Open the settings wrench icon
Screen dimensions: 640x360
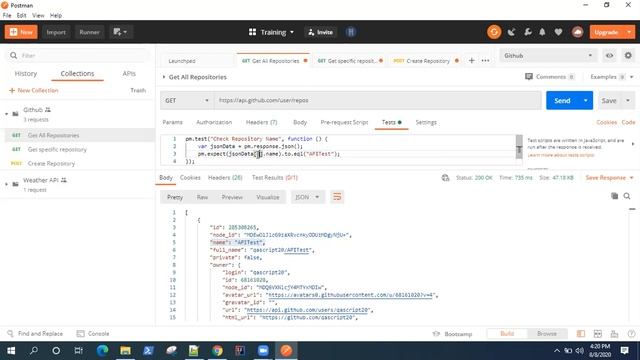[527, 32]
